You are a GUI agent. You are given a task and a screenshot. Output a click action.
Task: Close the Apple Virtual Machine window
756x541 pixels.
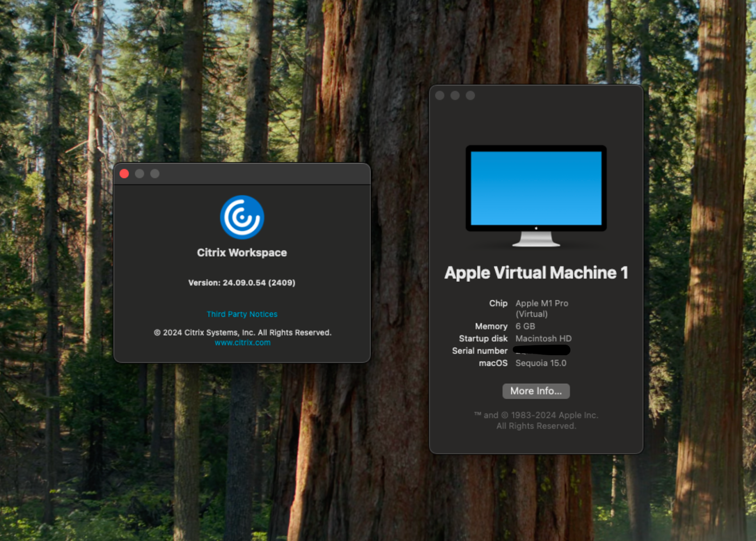tap(440, 96)
